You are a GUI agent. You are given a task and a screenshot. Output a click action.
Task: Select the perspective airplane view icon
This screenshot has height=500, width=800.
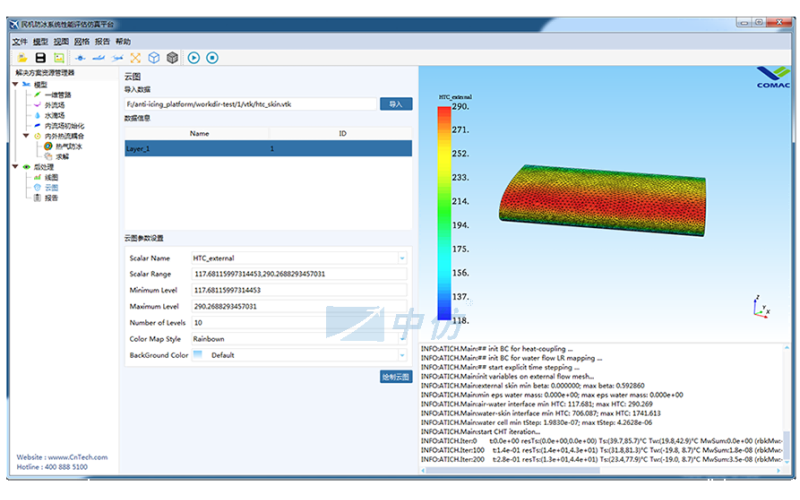pyautogui.click(x=118, y=58)
